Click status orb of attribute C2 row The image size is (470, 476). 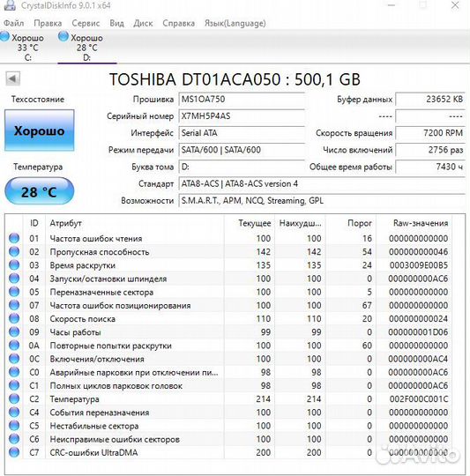tap(14, 398)
